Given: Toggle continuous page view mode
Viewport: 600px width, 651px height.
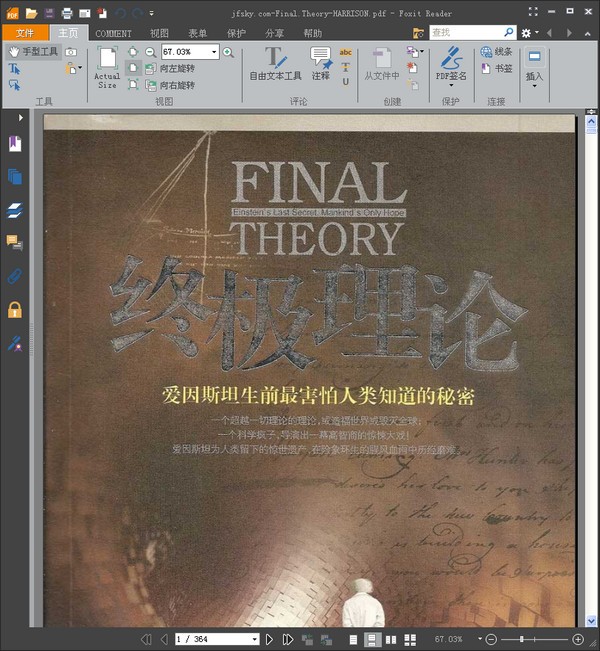Looking at the screenshot, I should (x=372, y=639).
